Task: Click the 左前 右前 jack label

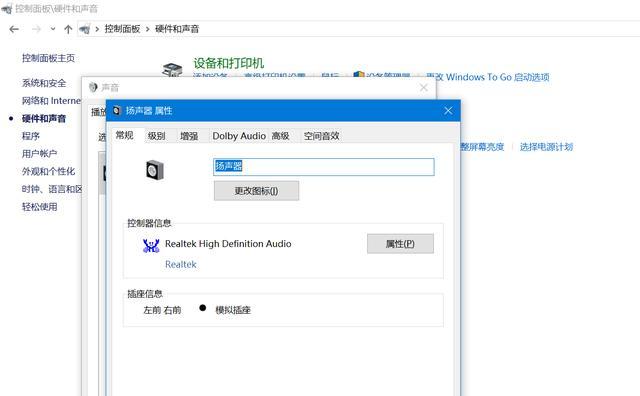Action: (x=162, y=310)
